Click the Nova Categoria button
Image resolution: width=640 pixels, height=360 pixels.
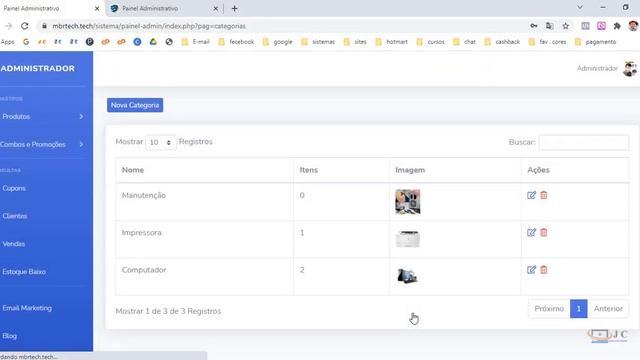135,105
